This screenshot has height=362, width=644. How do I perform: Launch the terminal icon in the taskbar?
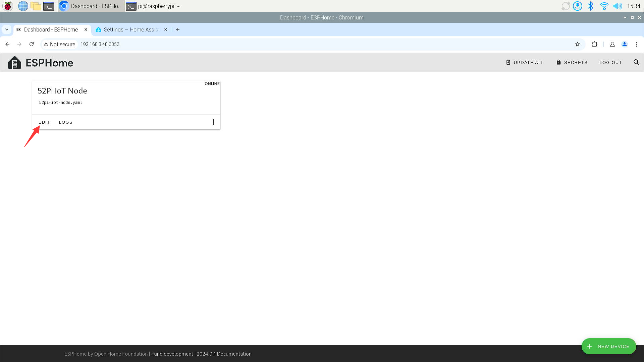pos(49,6)
